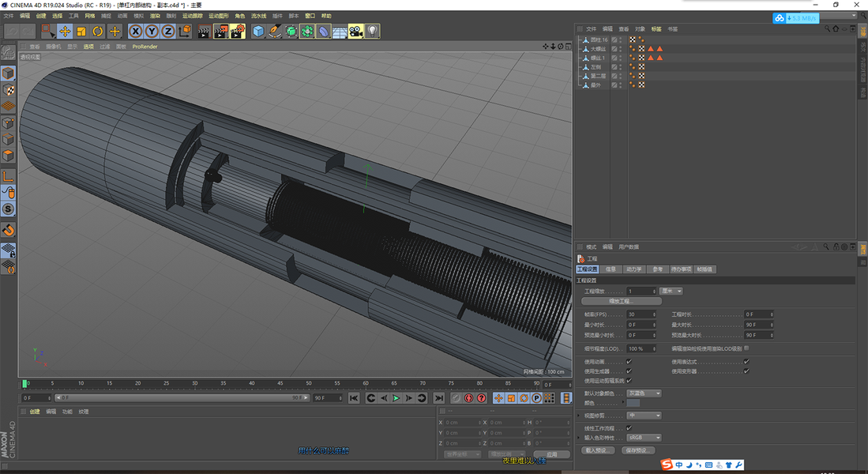Image resolution: width=868 pixels, height=474 pixels.
Task: Toggle the 使用运动剪辑系统 checkbox
Action: (x=629, y=381)
